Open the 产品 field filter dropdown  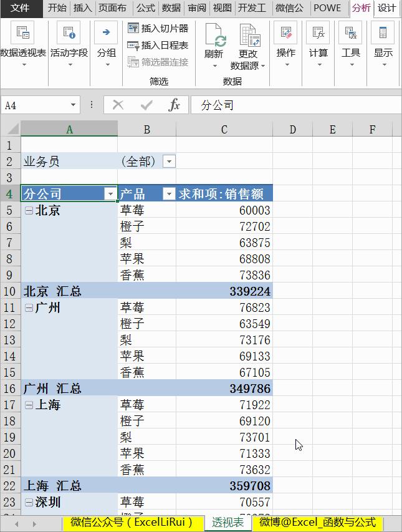169,194
